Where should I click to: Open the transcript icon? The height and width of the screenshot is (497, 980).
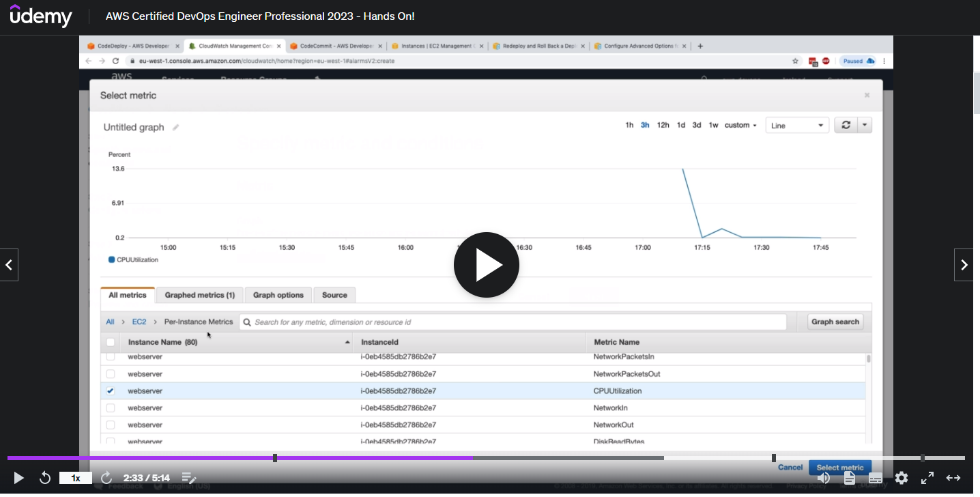tap(850, 478)
